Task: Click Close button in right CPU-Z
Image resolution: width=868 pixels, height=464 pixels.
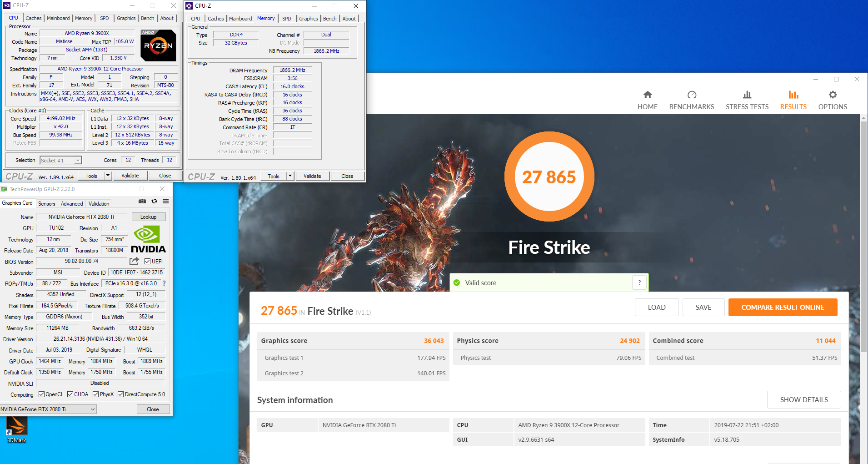Action: 347,176
